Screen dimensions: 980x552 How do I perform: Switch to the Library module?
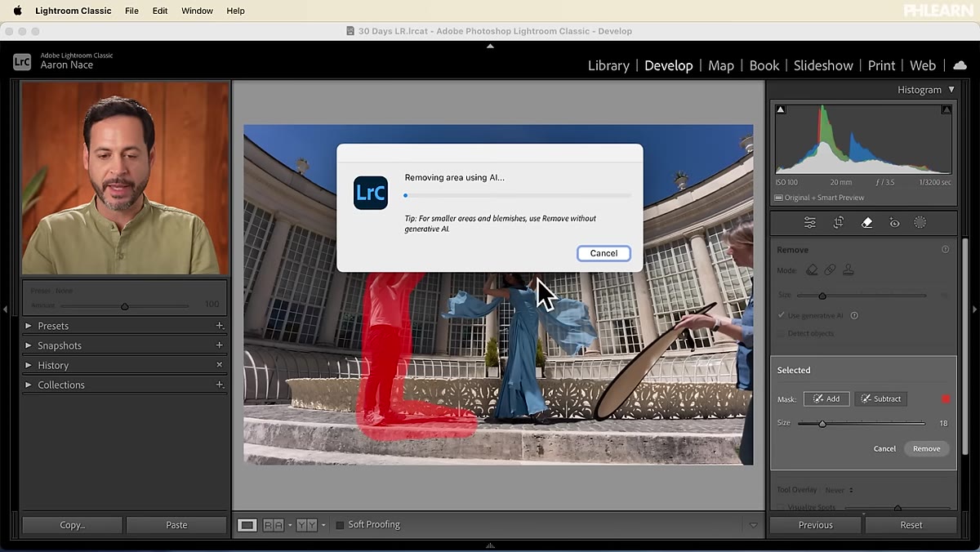608,65
